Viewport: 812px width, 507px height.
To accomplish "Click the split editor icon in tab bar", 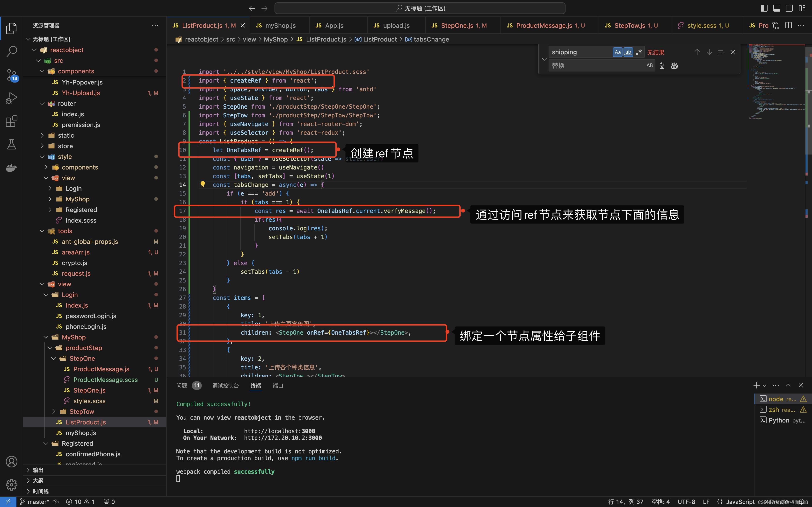I will (x=789, y=26).
